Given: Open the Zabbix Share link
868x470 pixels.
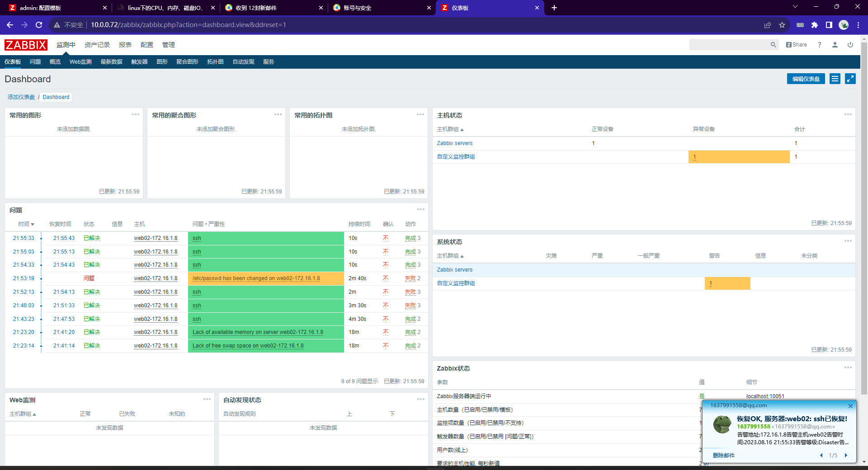Looking at the screenshot, I should click(797, 45).
